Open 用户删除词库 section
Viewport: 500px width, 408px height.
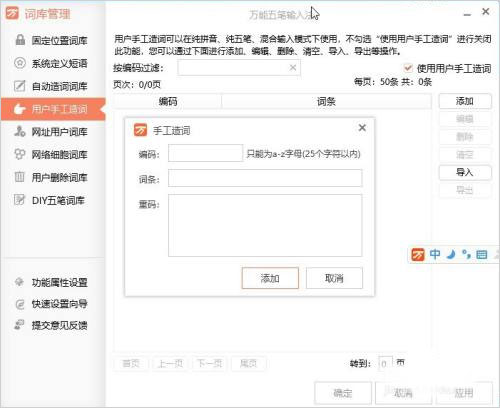pyautogui.click(x=53, y=177)
